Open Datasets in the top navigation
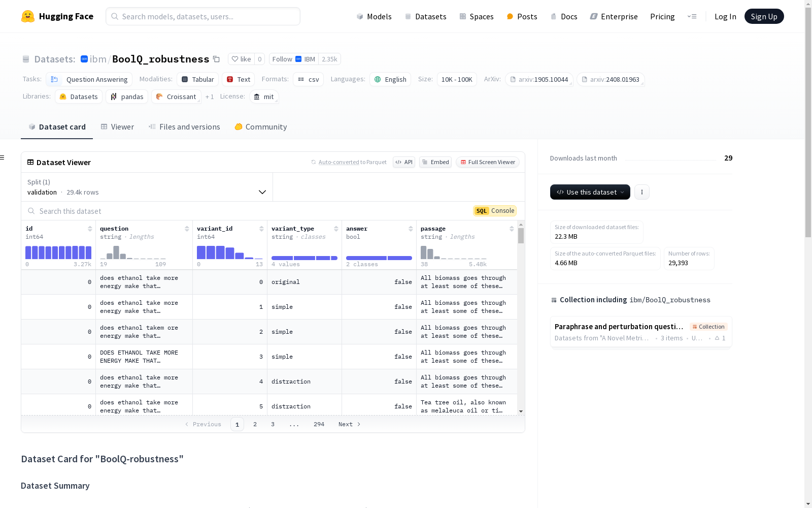This screenshot has height=508, width=812. (425, 16)
